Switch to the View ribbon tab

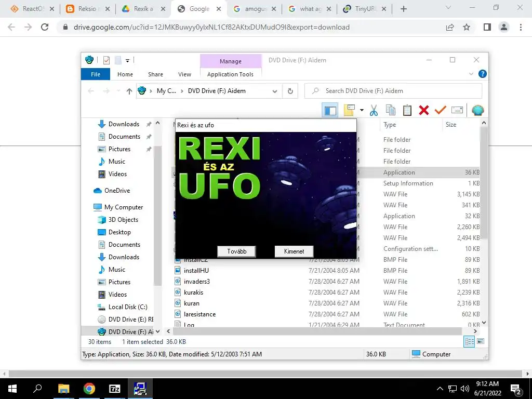point(184,74)
